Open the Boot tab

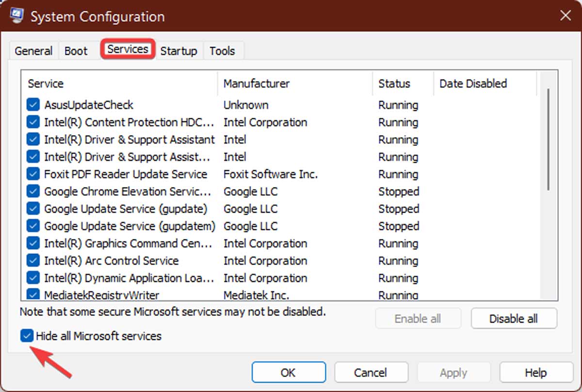(x=76, y=50)
